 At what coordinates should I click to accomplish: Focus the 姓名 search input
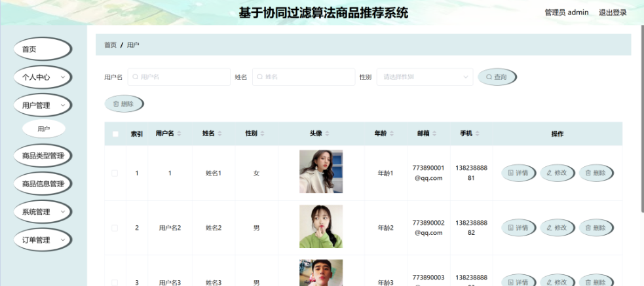click(x=303, y=77)
